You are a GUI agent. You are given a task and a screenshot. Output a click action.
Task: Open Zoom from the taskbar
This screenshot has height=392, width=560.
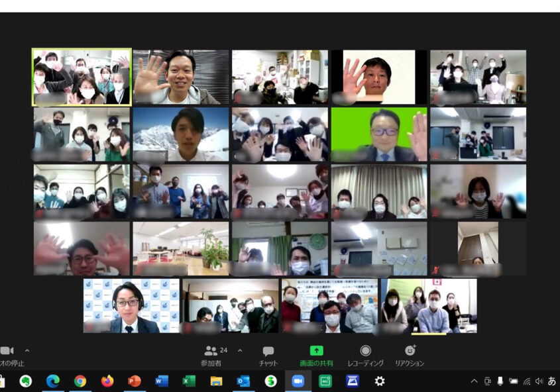point(298,381)
